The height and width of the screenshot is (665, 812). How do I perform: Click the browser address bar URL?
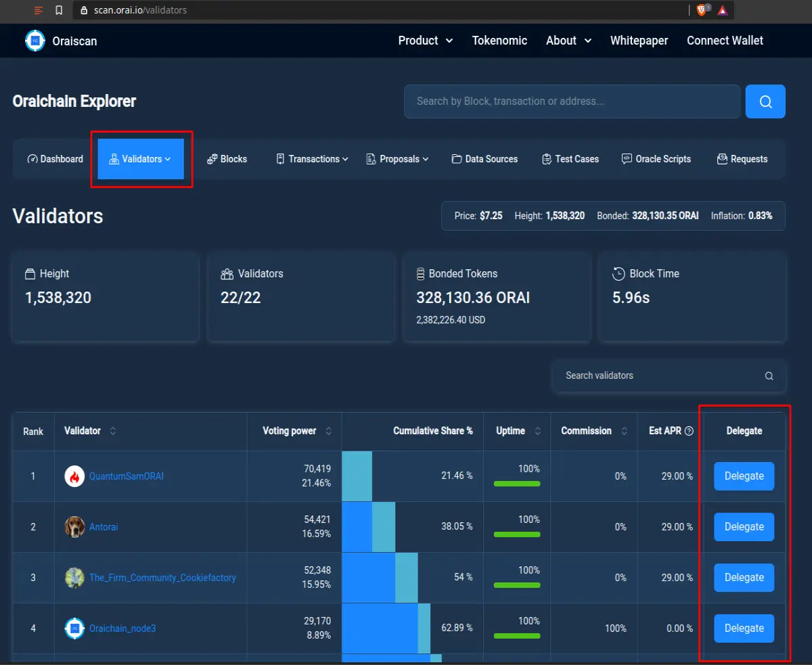(x=140, y=10)
